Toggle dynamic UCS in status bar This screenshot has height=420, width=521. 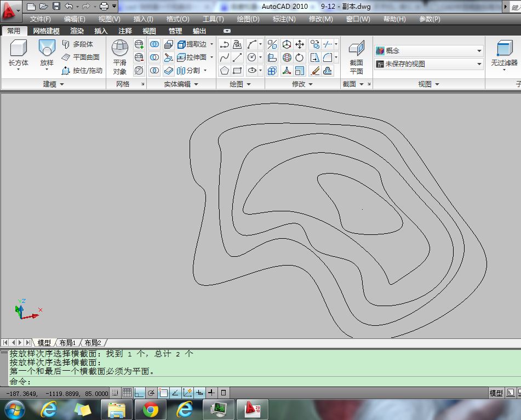click(187, 393)
